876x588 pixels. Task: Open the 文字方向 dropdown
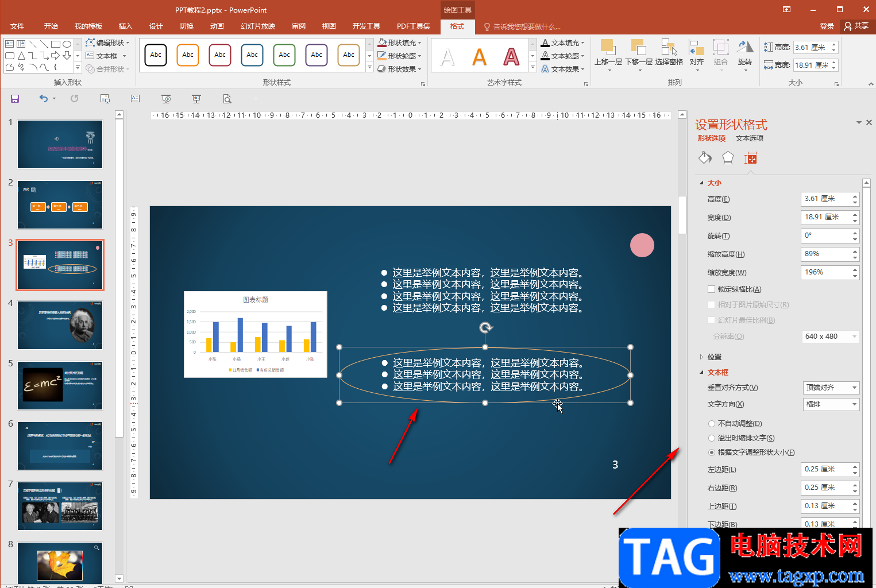click(x=831, y=404)
